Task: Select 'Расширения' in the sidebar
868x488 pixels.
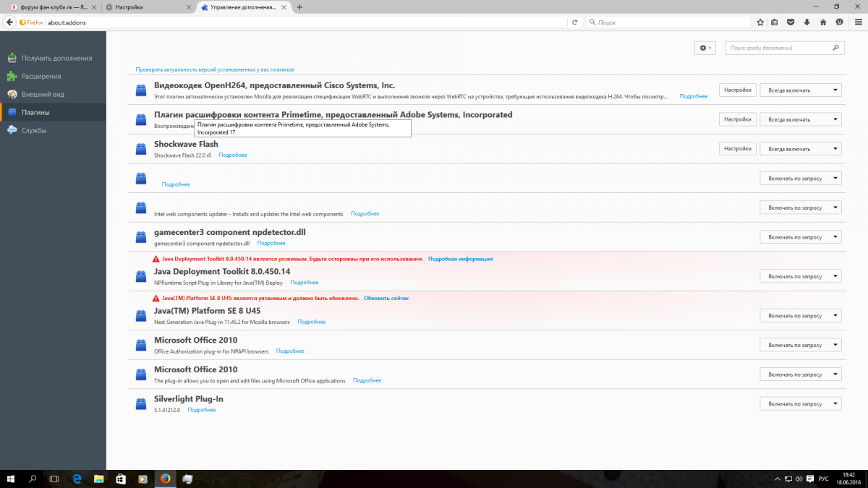Action: [x=53, y=76]
